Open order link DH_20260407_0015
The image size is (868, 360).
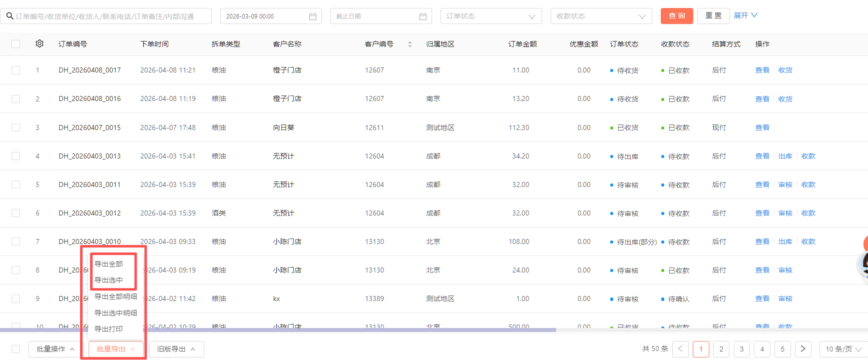pyautogui.click(x=90, y=127)
